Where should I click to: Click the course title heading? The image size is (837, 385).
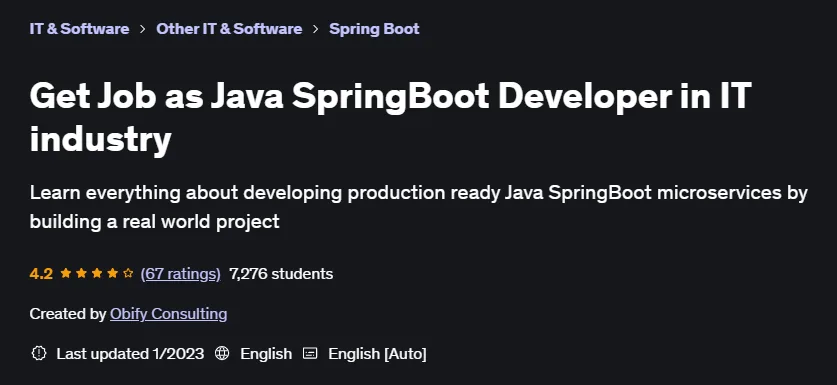tap(390, 118)
